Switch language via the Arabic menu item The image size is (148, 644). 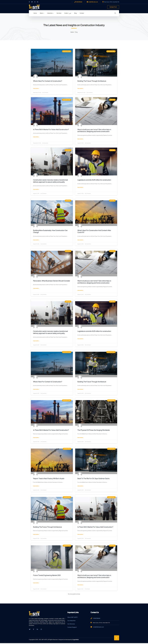[68, 13]
